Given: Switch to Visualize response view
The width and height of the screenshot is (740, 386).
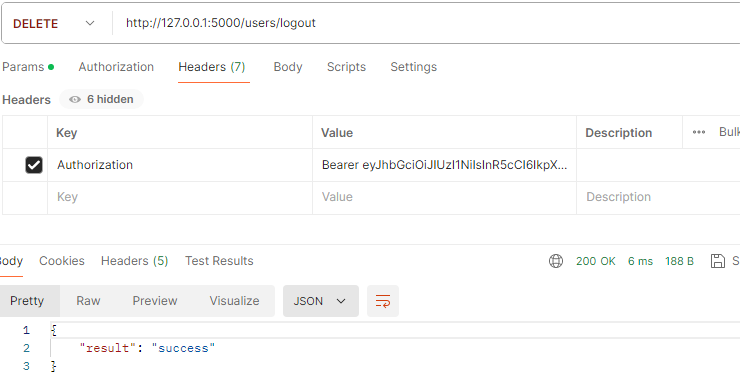Looking at the screenshot, I should pyautogui.click(x=235, y=301).
